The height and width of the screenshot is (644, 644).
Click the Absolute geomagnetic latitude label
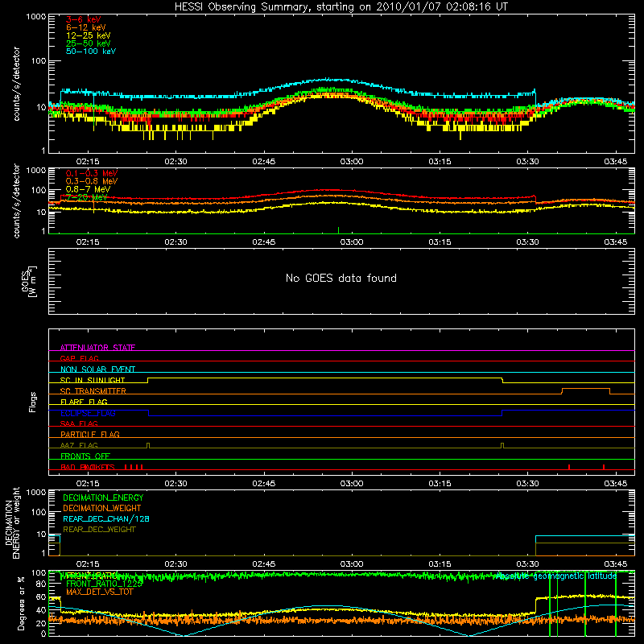pos(556,576)
